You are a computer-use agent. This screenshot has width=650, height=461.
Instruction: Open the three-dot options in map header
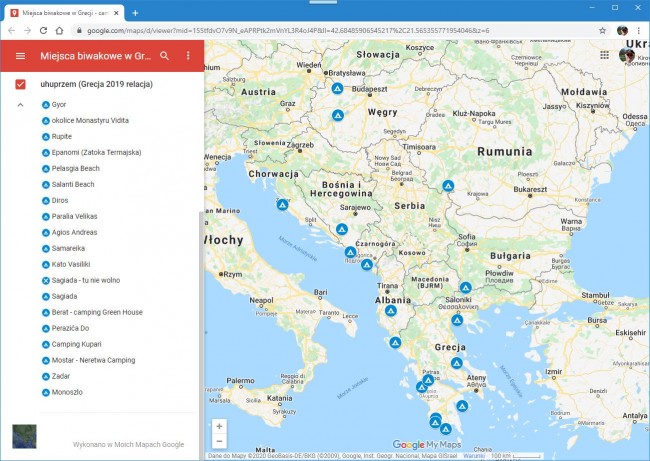(188, 56)
